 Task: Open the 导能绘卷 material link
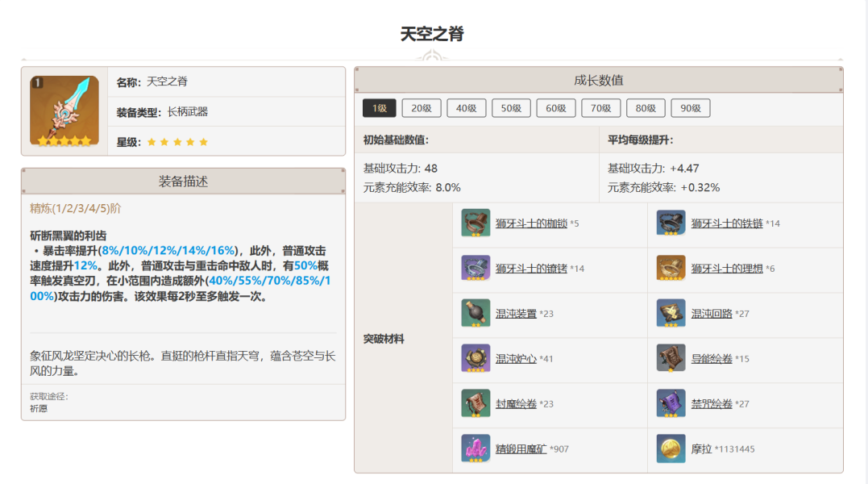(x=712, y=359)
